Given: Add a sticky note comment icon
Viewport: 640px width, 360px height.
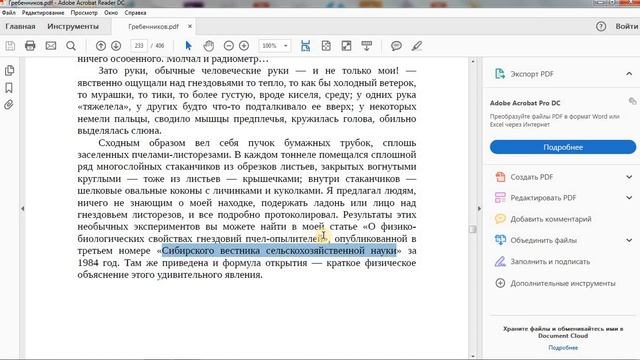Looking at the screenshot, I should (396, 46).
